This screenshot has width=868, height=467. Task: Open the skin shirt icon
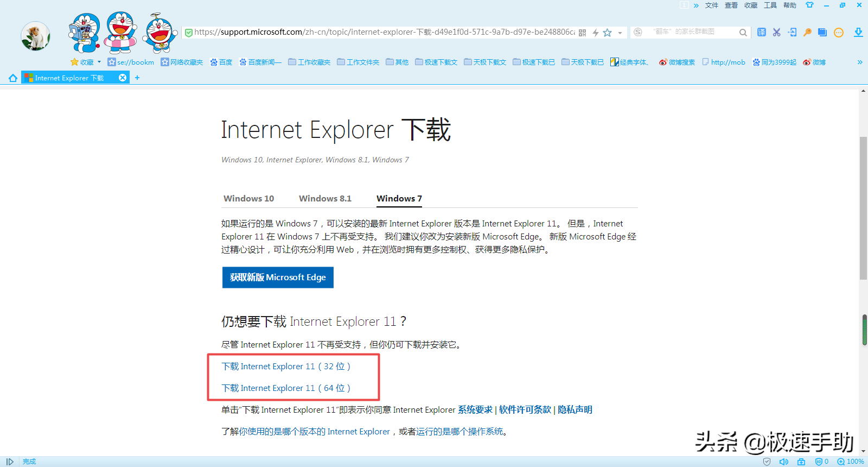point(809,5)
